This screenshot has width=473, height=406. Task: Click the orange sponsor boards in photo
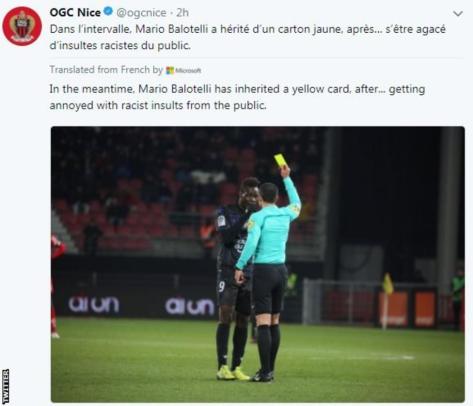[x=408, y=309]
